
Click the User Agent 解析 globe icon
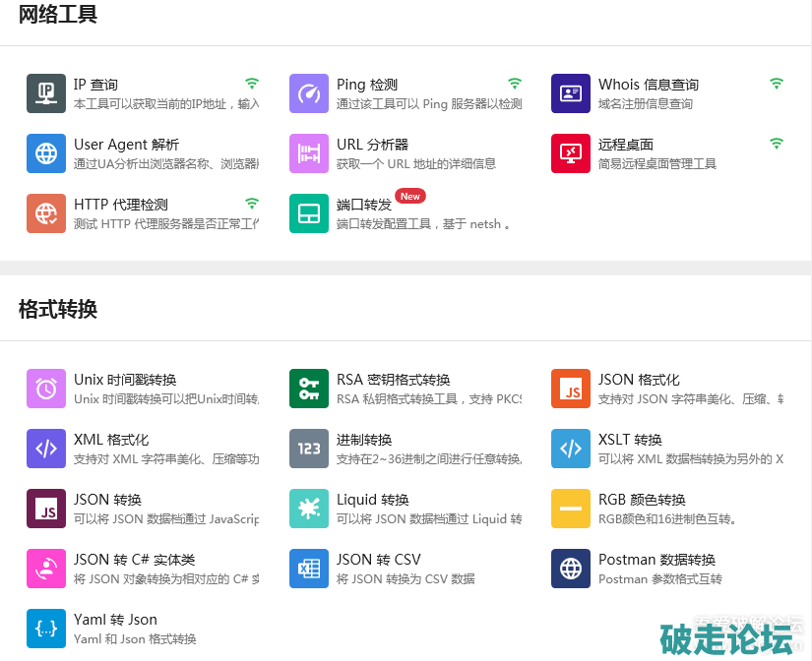pos(46,153)
